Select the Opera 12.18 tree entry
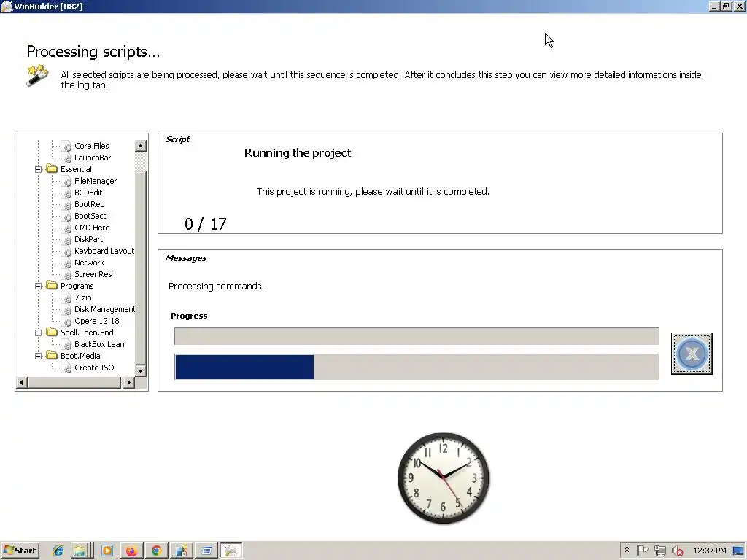This screenshot has height=560, width=747. (97, 321)
